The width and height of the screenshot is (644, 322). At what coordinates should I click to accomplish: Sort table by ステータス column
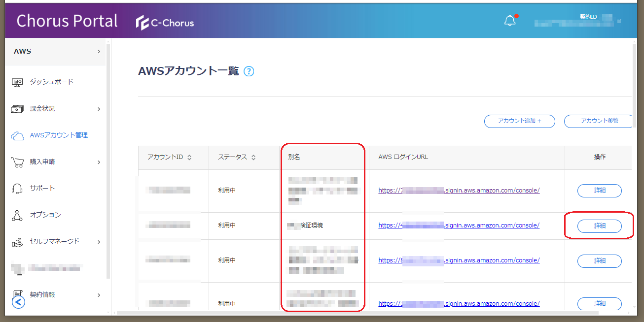[x=253, y=158]
